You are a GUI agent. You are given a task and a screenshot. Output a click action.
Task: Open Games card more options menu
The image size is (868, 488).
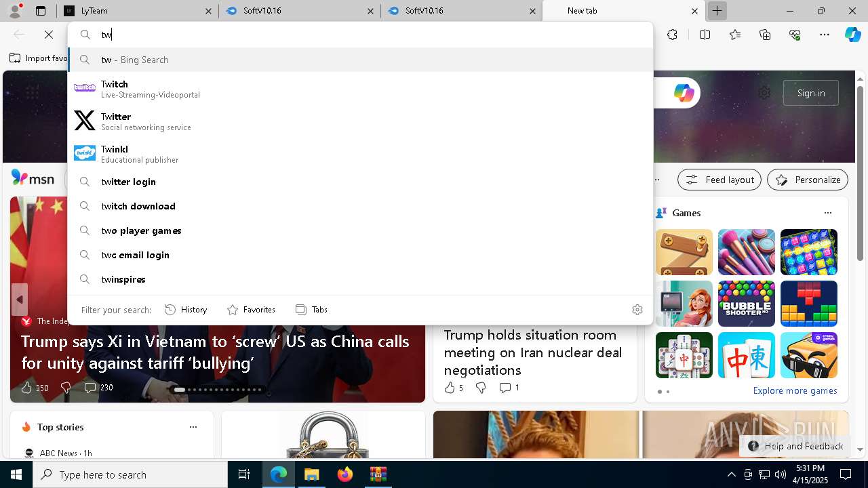coord(828,213)
